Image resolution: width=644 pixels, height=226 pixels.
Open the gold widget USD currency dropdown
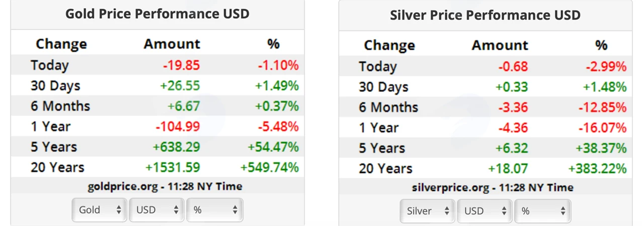tap(156, 210)
